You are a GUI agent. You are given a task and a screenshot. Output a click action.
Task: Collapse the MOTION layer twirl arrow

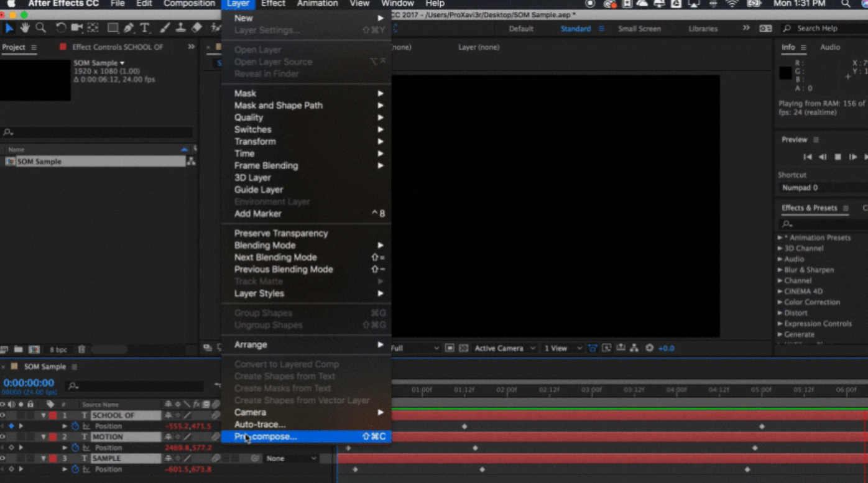click(x=44, y=437)
